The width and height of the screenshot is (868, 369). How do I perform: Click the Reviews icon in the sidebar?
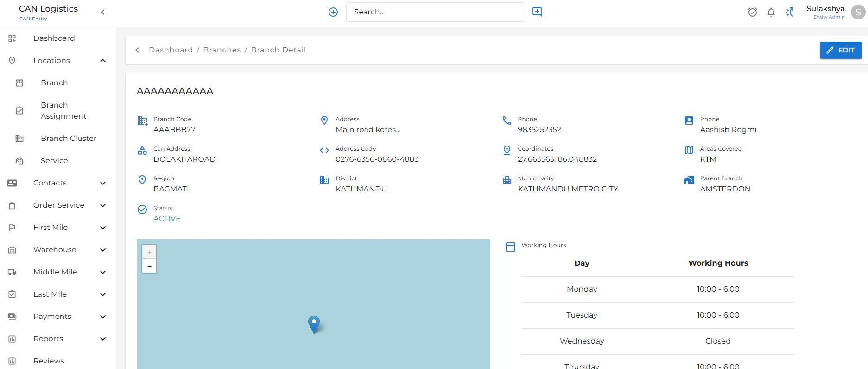[x=12, y=361]
